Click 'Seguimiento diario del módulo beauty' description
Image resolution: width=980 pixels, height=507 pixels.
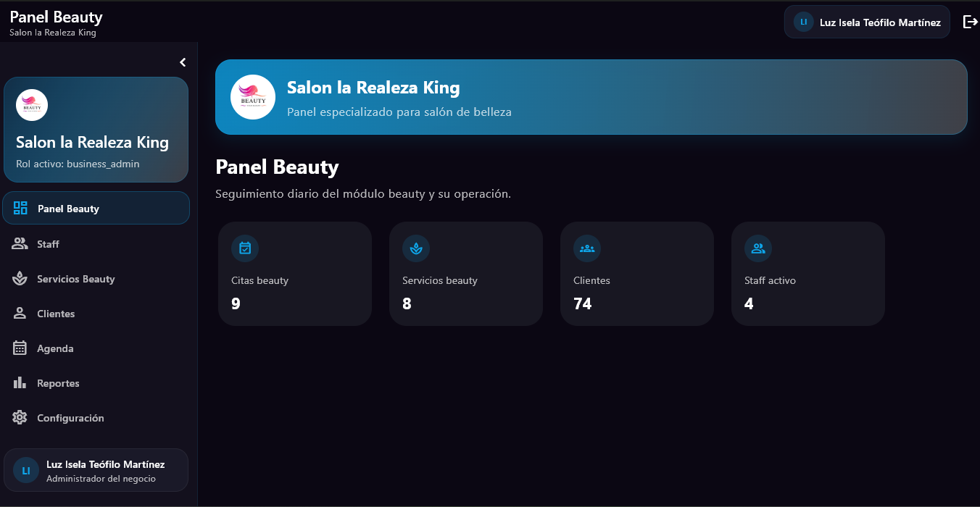coord(363,194)
